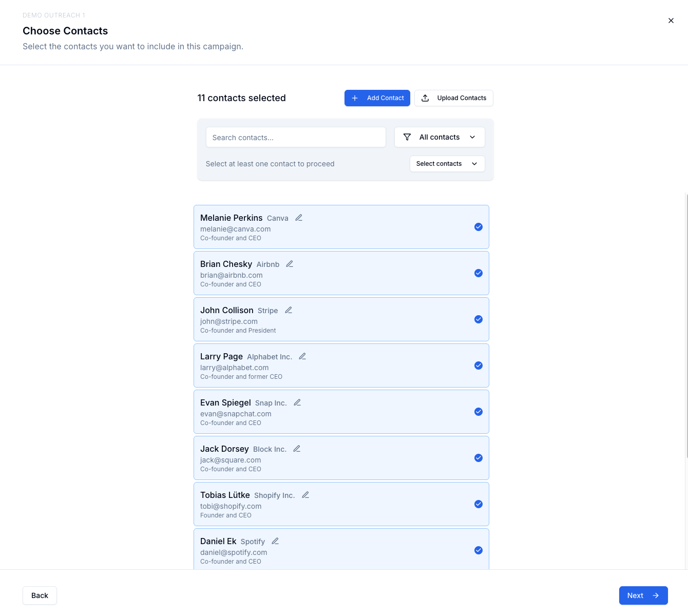This screenshot has width=688, height=616.
Task: Click the chevron next to All contacts
Action: point(472,137)
